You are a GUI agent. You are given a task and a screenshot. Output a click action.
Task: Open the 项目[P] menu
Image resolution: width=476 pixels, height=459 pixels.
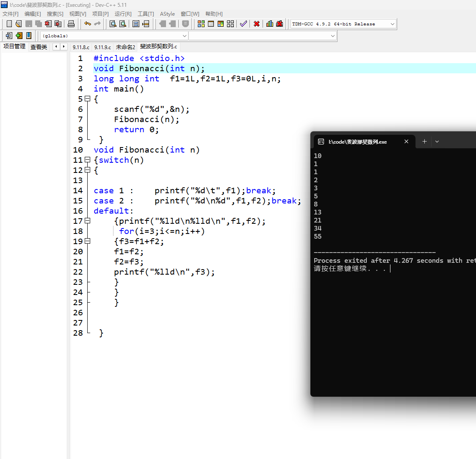[100, 14]
